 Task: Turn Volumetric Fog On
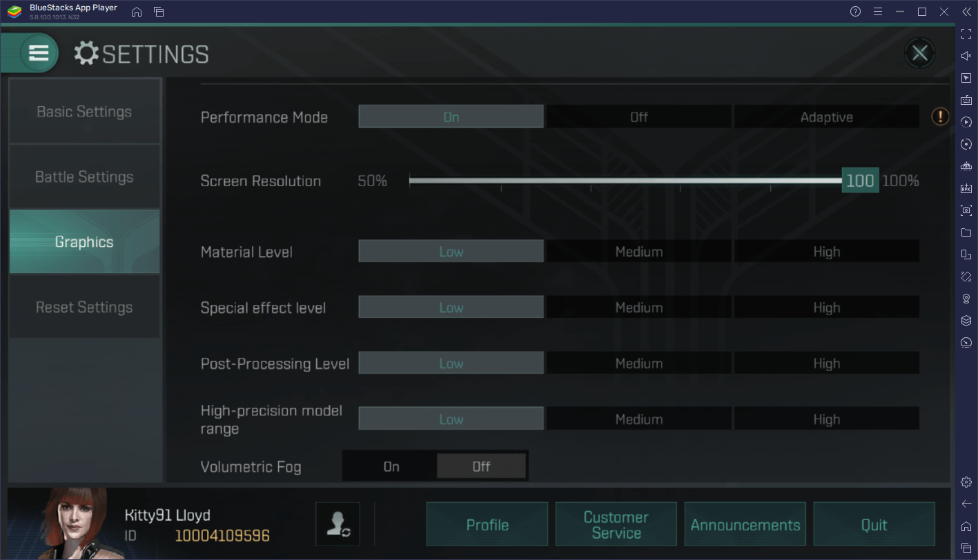point(391,467)
